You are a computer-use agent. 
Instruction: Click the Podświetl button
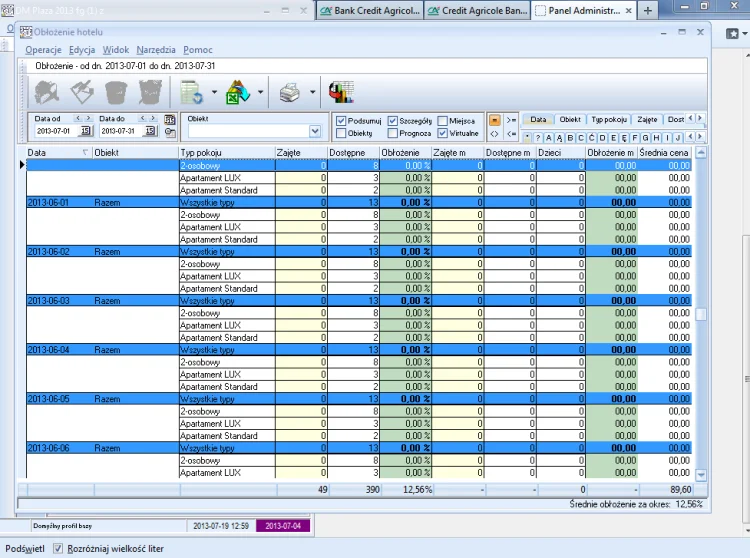point(24,549)
